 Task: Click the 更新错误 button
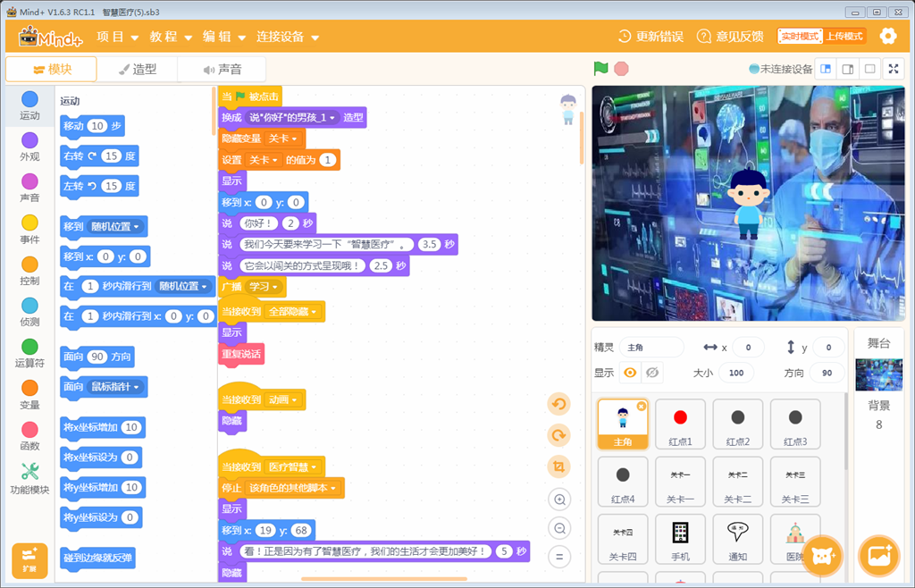(x=651, y=37)
